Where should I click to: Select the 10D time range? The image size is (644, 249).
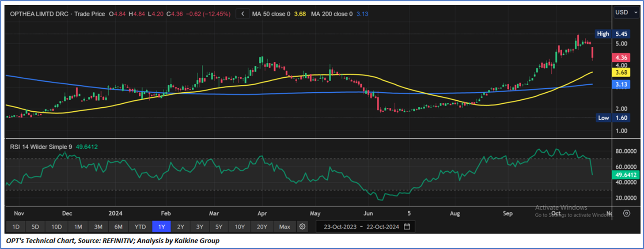(57, 226)
